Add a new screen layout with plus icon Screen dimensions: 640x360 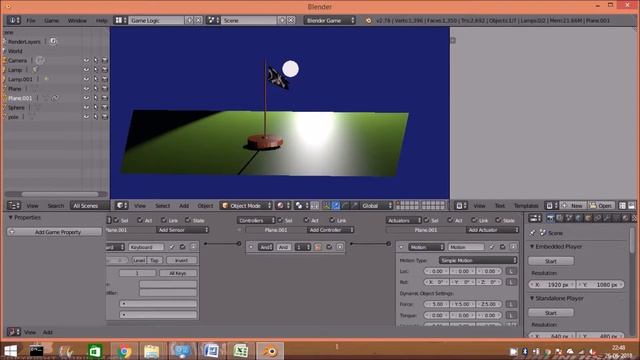[x=189, y=20]
